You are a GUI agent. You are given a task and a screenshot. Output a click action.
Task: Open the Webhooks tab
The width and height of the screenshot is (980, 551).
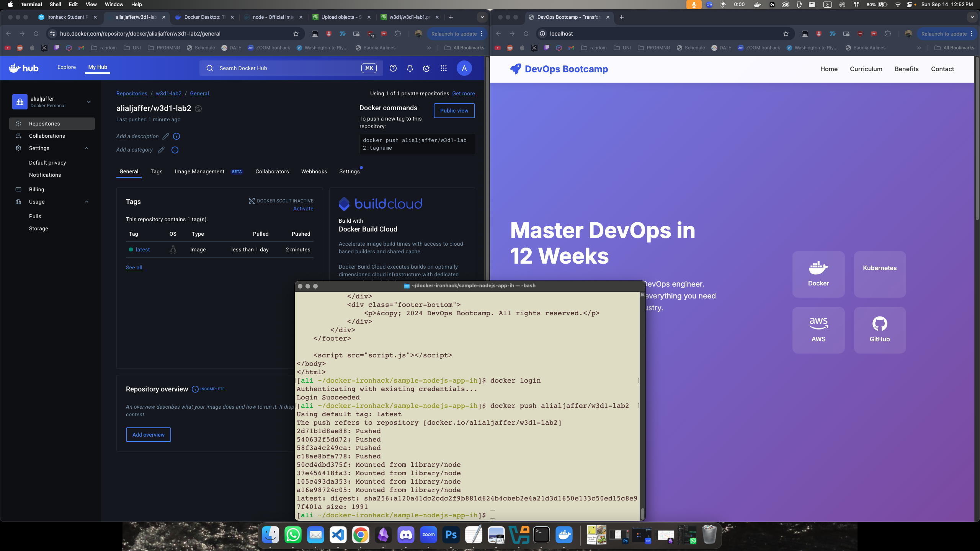pos(314,171)
